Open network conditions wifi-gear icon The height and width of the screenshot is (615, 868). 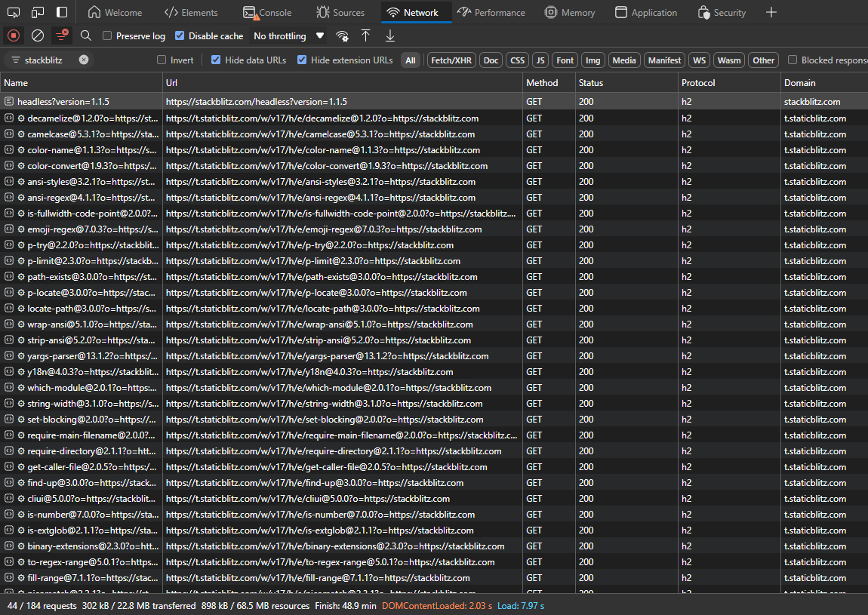click(x=342, y=36)
